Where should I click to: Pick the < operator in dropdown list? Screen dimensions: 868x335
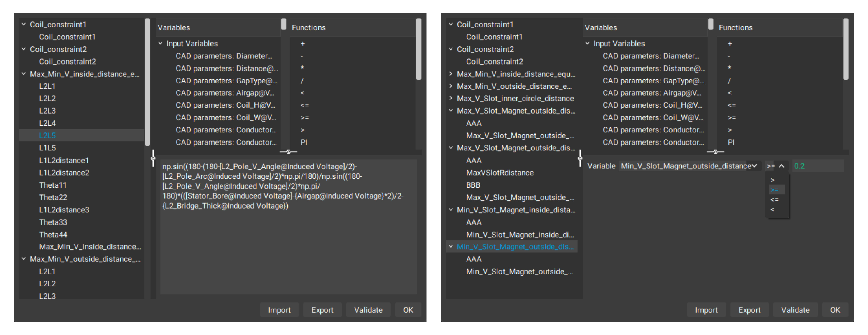772,210
